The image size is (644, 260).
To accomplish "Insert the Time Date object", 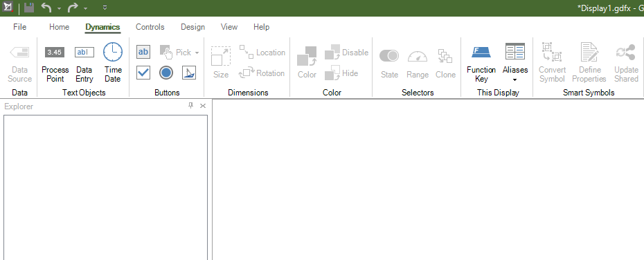I will 113,62.
